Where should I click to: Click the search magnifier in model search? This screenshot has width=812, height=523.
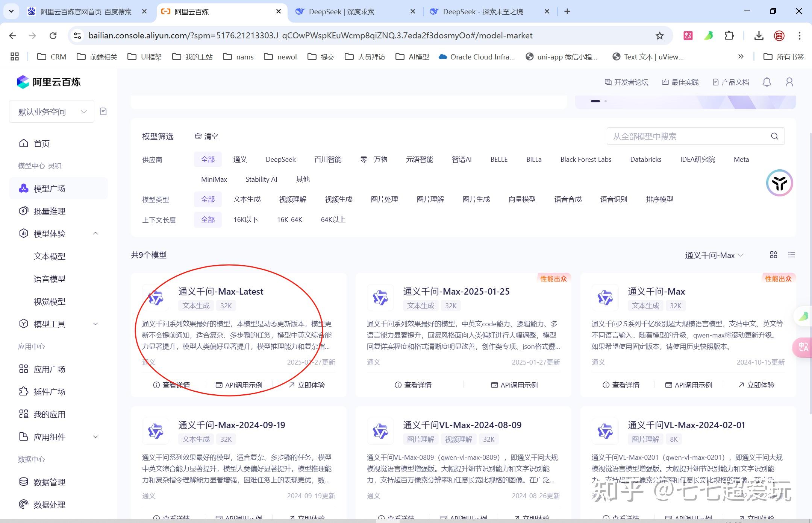[774, 136]
